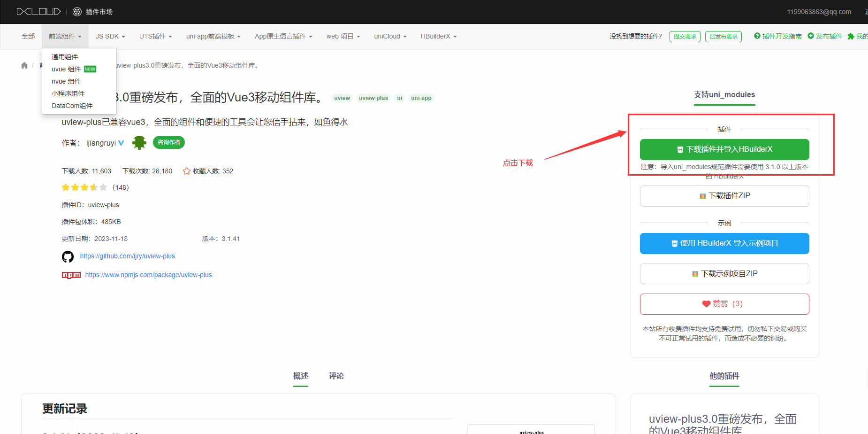The image size is (868, 434).
Task: Click the uview-plus tag
Action: click(373, 98)
